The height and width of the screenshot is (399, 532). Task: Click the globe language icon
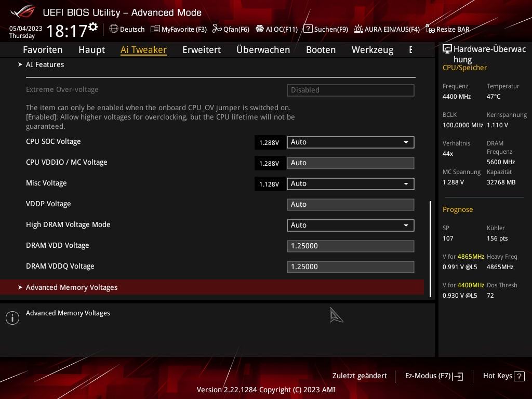coord(114,29)
